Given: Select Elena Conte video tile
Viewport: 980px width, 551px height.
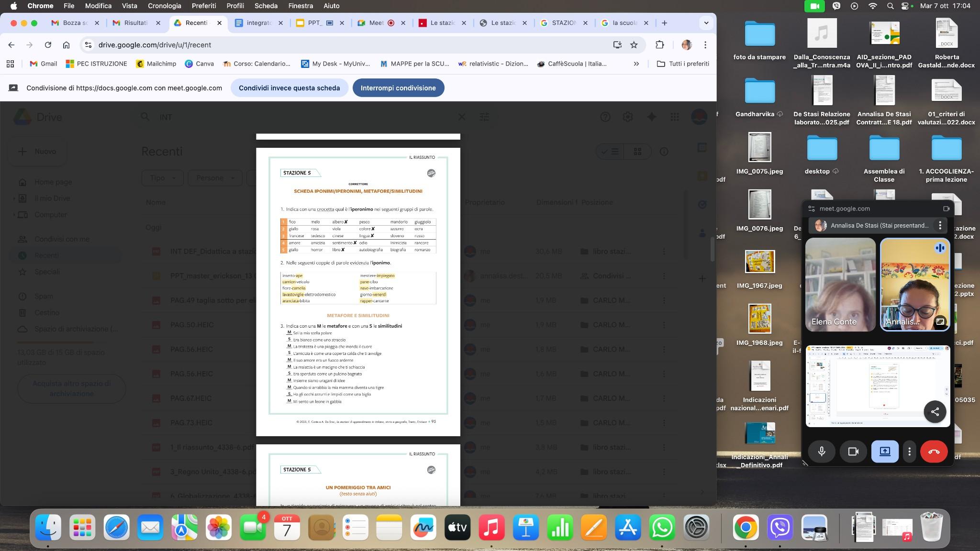Looking at the screenshot, I should pyautogui.click(x=840, y=285).
